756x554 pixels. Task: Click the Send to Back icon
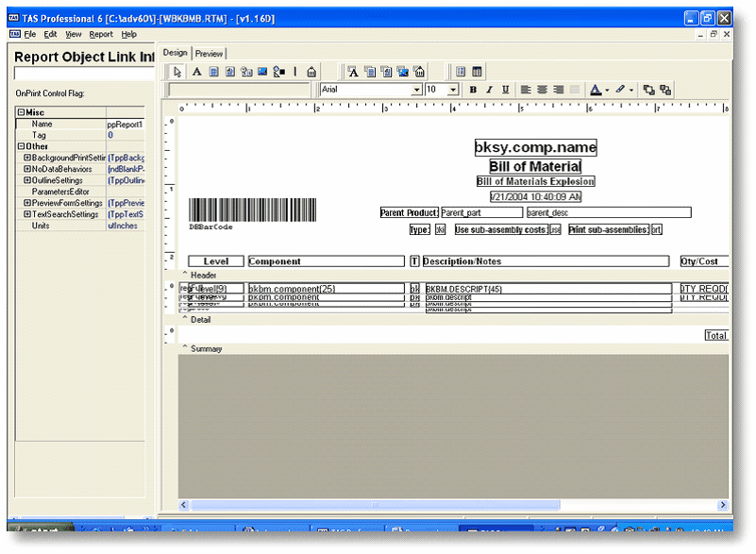[x=665, y=90]
